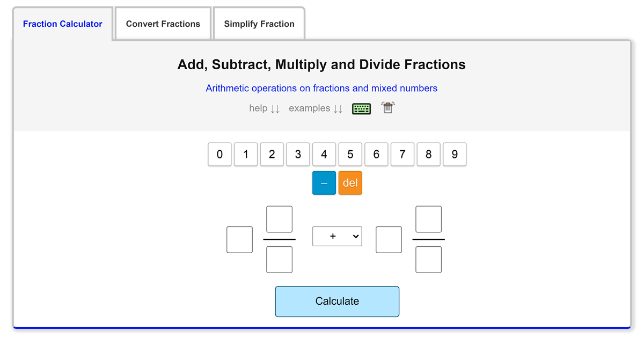Image resolution: width=644 pixels, height=338 pixels.
Task: Click the green keyboard icon
Action: pyautogui.click(x=361, y=108)
